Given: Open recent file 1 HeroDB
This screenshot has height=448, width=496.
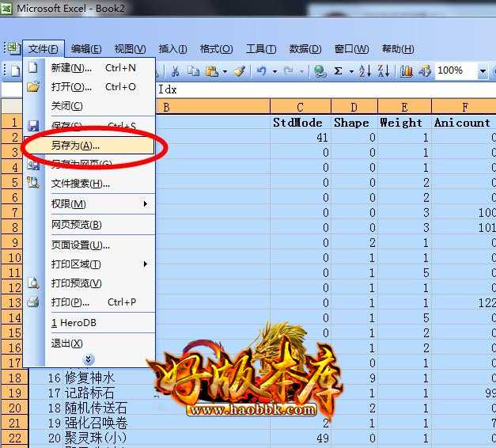Looking at the screenshot, I should [90, 323].
